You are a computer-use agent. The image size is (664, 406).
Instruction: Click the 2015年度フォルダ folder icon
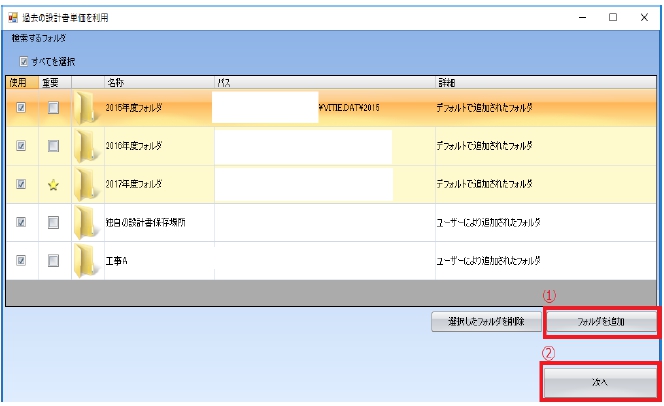pyautogui.click(x=88, y=107)
